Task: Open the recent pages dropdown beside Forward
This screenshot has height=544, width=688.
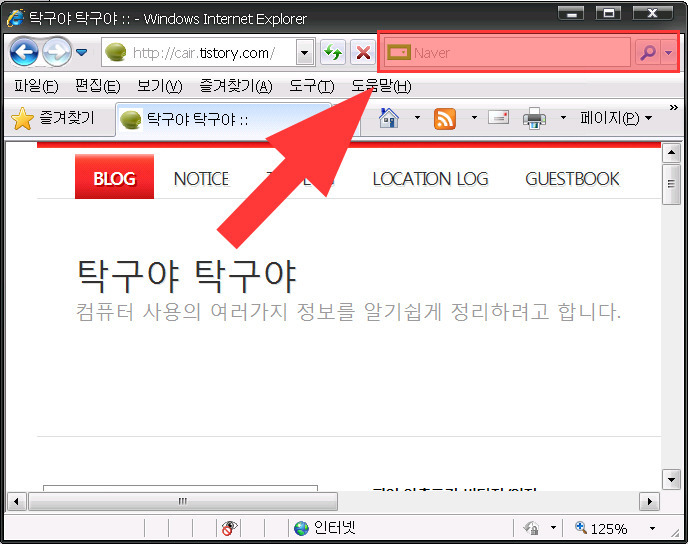Action: [82, 53]
